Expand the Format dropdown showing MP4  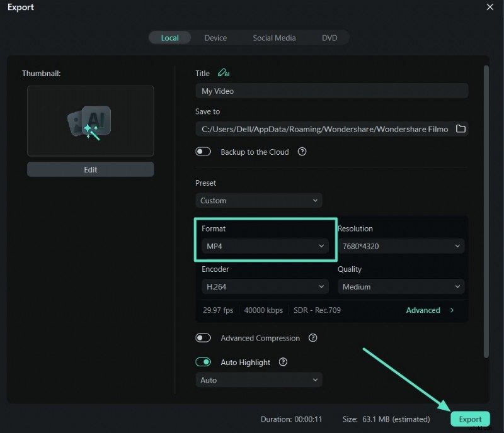click(265, 246)
